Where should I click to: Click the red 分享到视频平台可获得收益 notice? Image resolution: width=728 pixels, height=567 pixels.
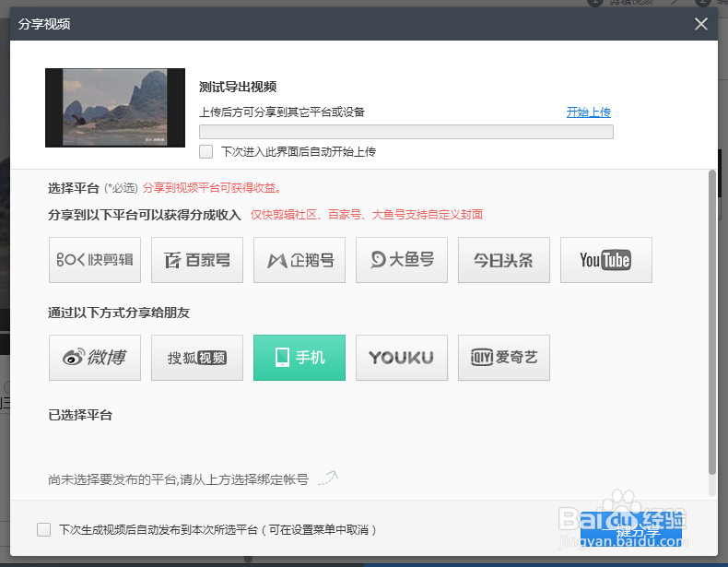[x=212, y=187]
